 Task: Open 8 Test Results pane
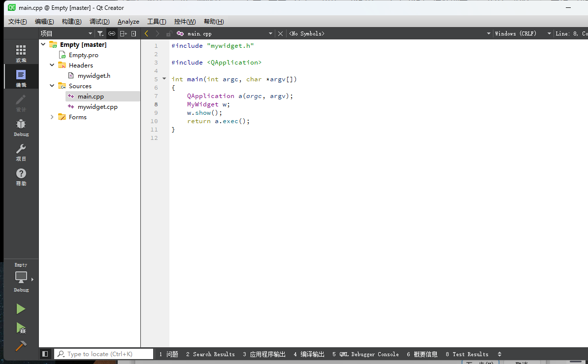click(467, 354)
